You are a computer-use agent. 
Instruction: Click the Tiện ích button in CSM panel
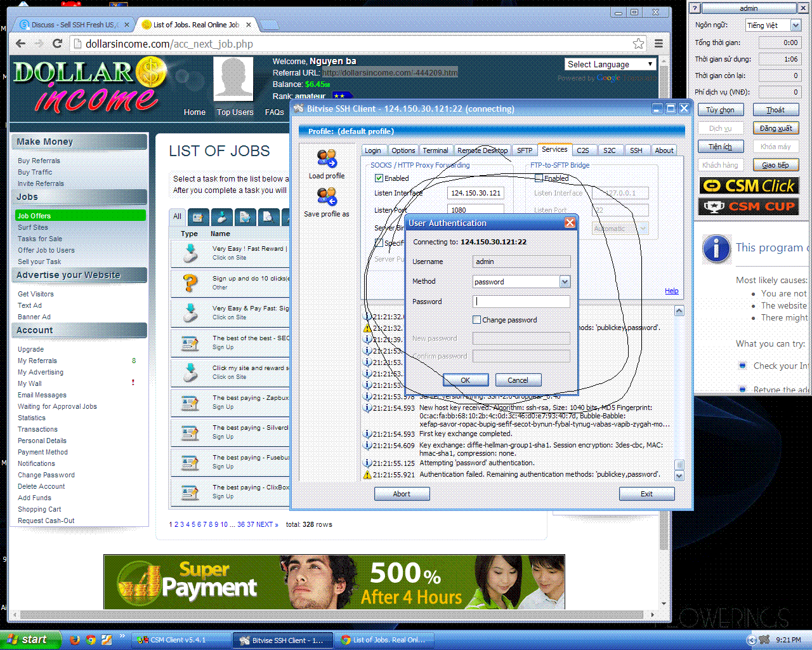pos(720,147)
